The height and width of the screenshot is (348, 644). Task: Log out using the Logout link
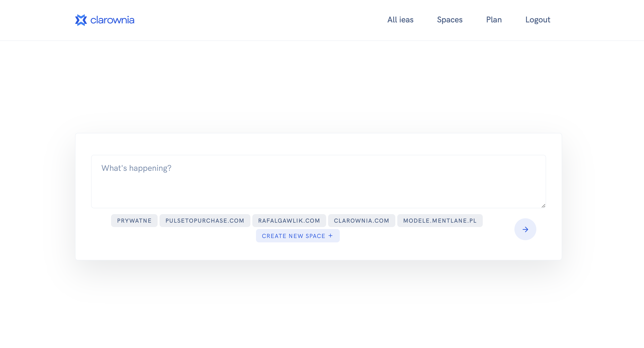(x=538, y=20)
